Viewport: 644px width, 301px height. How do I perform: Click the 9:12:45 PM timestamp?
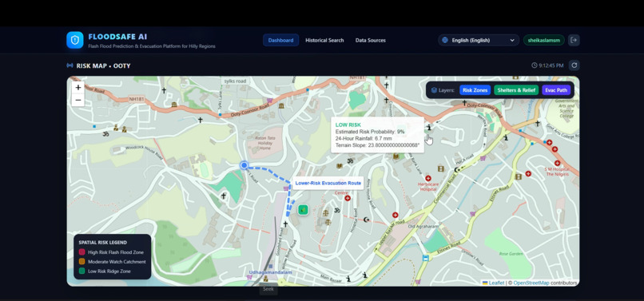pyautogui.click(x=551, y=65)
